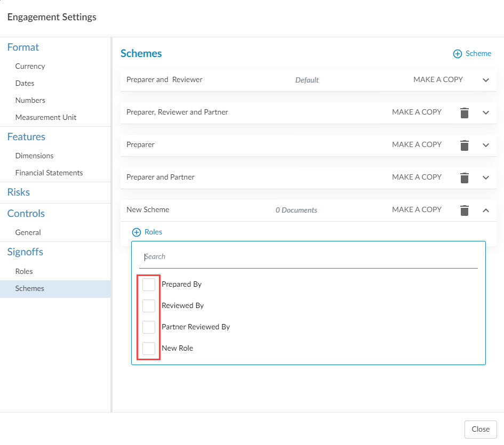Expand the Preparer and Reviewer scheme
Viewport: 504px width, 445px height.
486,80
